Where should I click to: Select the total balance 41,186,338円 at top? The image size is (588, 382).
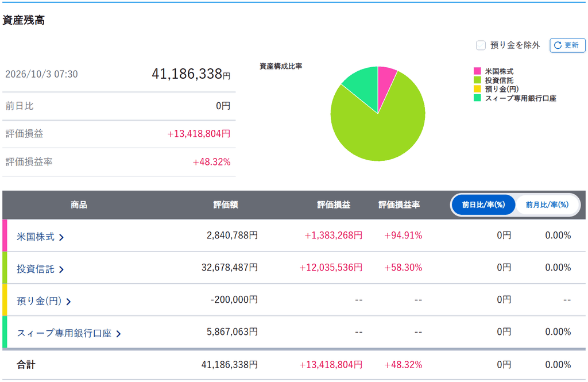pos(191,74)
